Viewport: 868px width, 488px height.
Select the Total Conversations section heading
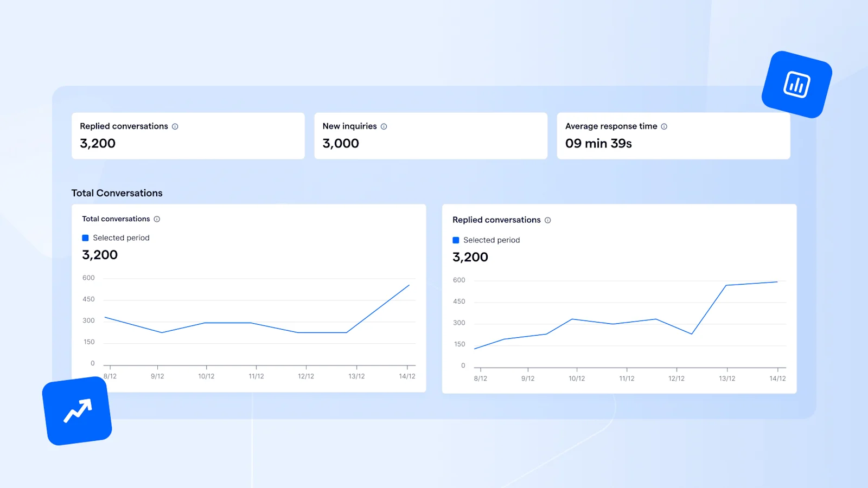tap(117, 193)
